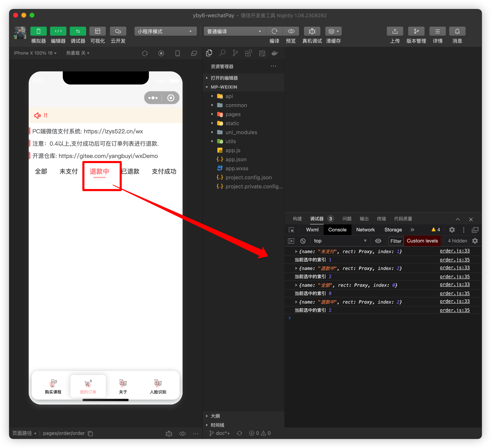Switch to the Network tab

(365, 230)
